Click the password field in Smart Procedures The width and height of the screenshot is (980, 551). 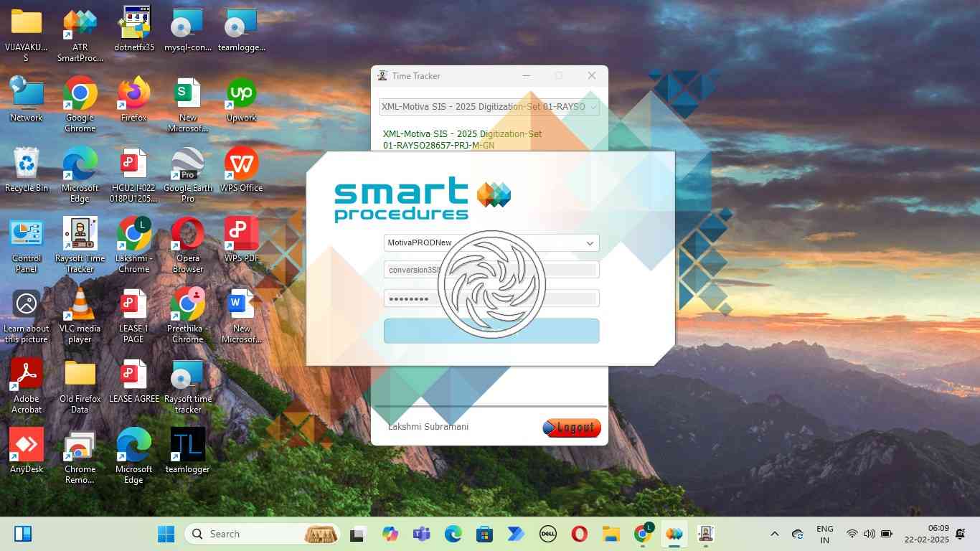coord(491,298)
